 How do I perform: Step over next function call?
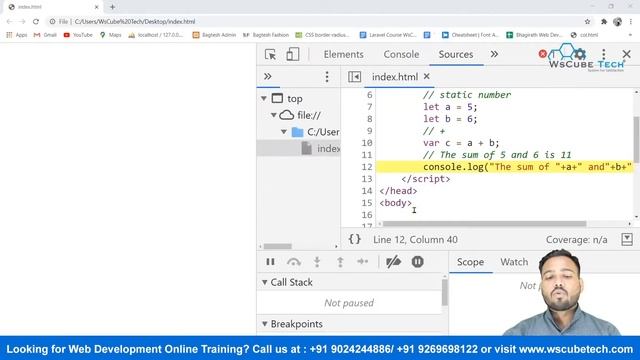tap(294, 262)
